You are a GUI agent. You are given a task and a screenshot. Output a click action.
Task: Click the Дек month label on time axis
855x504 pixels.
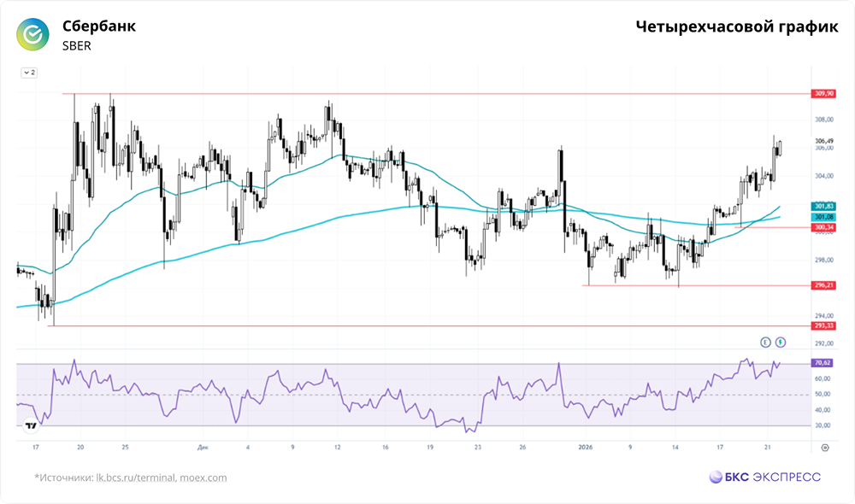[x=203, y=448]
